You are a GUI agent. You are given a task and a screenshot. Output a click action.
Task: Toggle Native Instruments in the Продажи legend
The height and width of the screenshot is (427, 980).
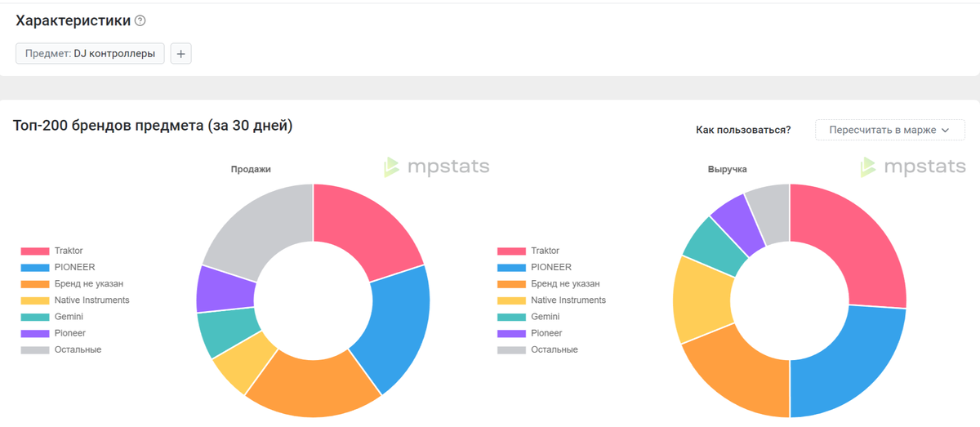click(75, 300)
